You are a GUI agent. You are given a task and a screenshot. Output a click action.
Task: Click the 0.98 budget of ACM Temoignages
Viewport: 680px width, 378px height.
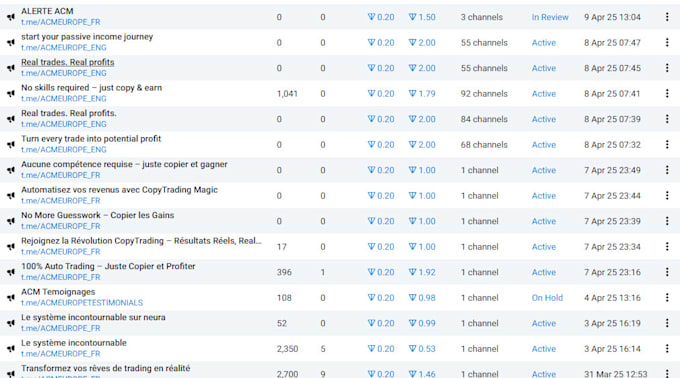pos(422,298)
